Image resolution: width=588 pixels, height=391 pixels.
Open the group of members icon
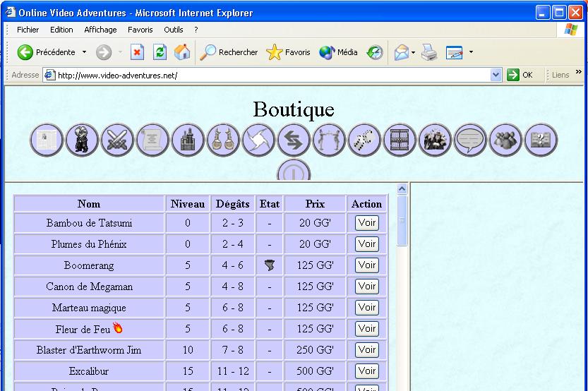coord(505,140)
